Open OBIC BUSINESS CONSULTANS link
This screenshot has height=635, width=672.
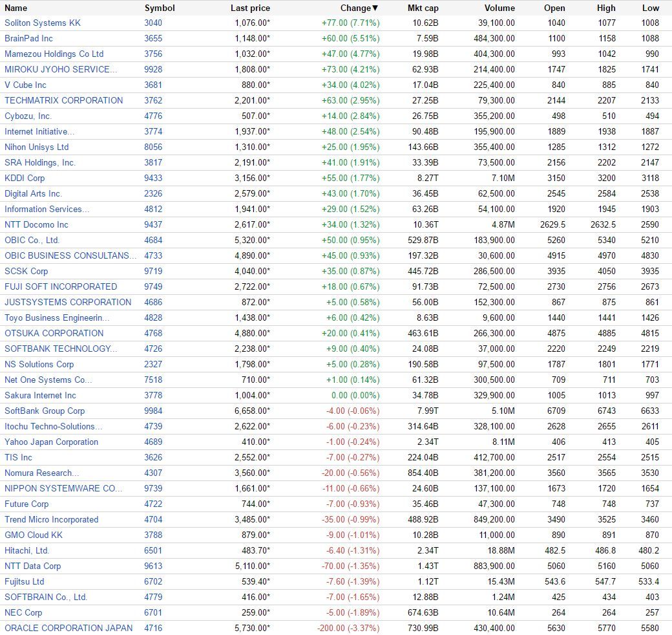pyautogui.click(x=70, y=255)
